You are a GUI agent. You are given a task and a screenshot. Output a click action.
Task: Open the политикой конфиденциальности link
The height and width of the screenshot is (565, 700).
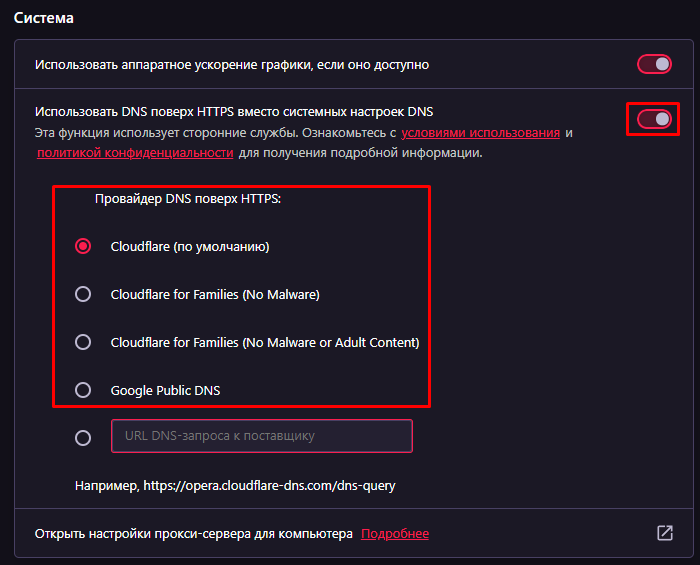[x=135, y=153]
